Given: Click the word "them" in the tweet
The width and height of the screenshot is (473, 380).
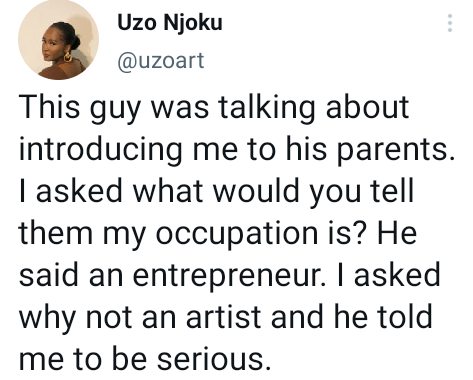Looking at the screenshot, I should click(56, 233).
